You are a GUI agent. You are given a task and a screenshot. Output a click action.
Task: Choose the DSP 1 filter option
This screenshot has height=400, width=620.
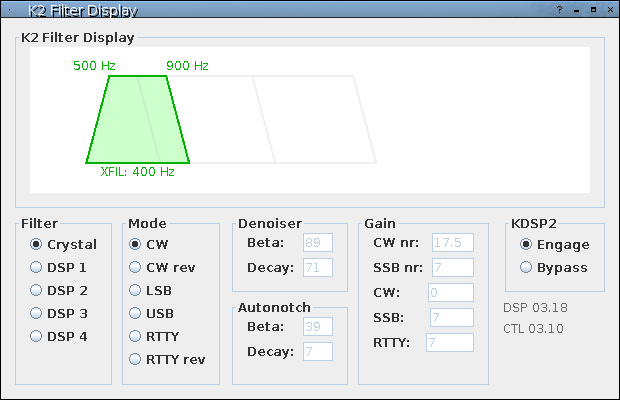[37, 267]
